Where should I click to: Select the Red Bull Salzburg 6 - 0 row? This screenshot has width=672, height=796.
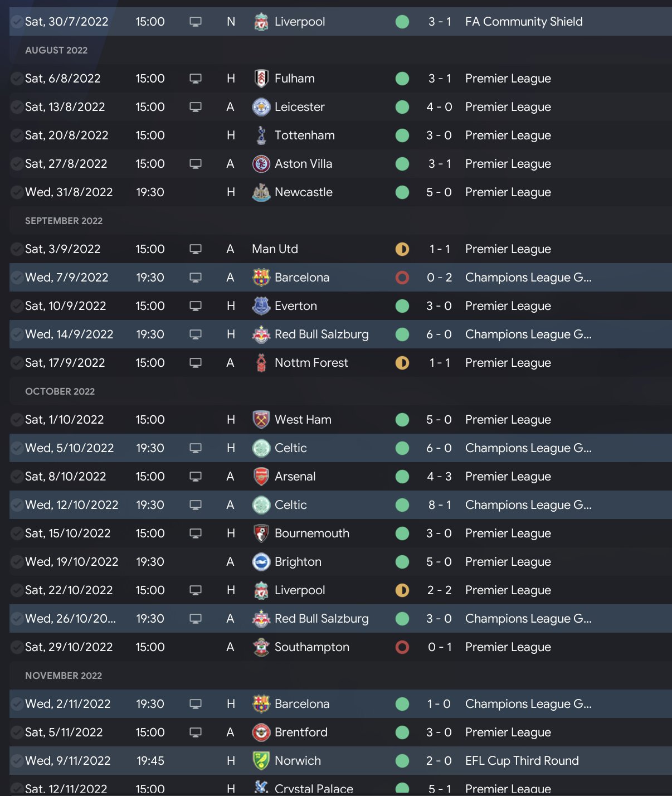point(334,334)
